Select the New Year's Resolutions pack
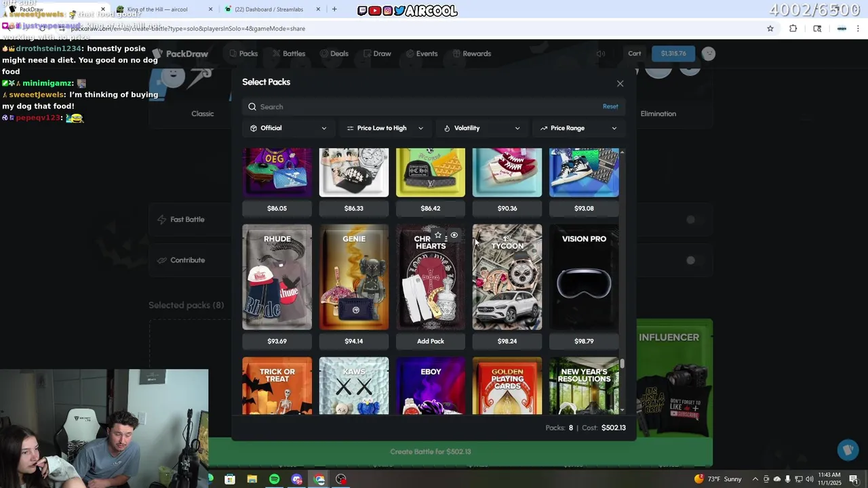This screenshot has width=868, height=488. pyautogui.click(x=584, y=386)
